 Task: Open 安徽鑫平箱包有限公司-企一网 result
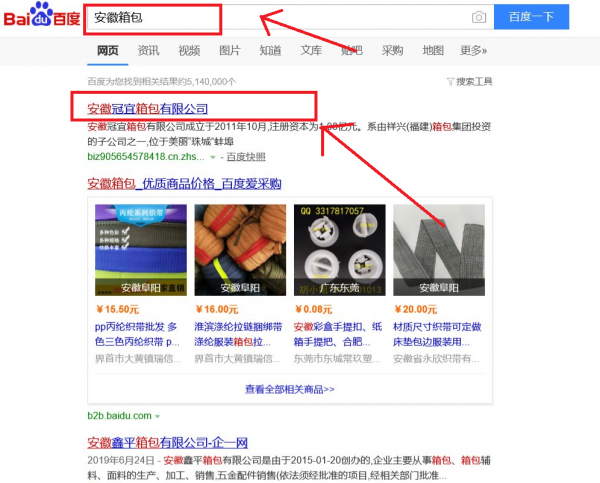[167, 443]
